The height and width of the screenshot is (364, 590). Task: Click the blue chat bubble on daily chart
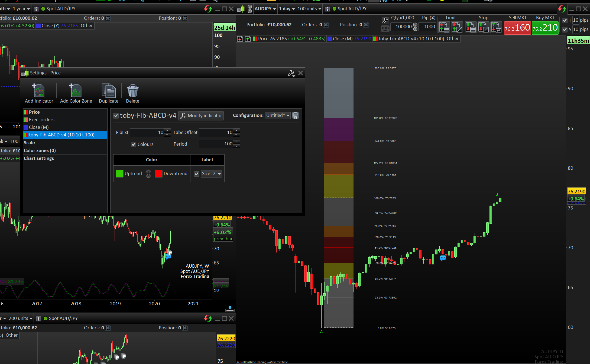(x=443, y=258)
